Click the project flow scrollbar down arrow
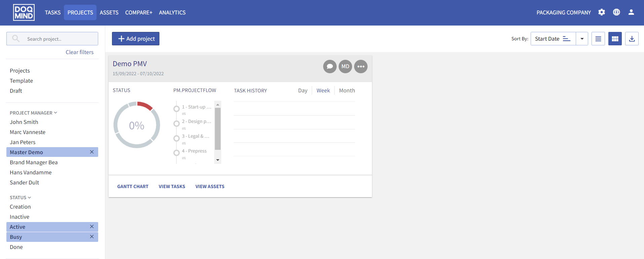Viewport: 644px width, 259px height. pyautogui.click(x=218, y=160)
